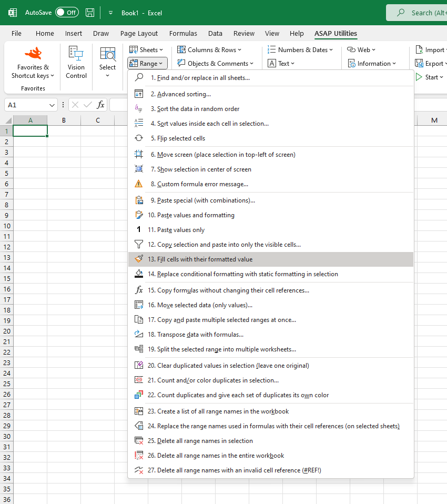Open the Web dropdown

click(x=361, y=50)
